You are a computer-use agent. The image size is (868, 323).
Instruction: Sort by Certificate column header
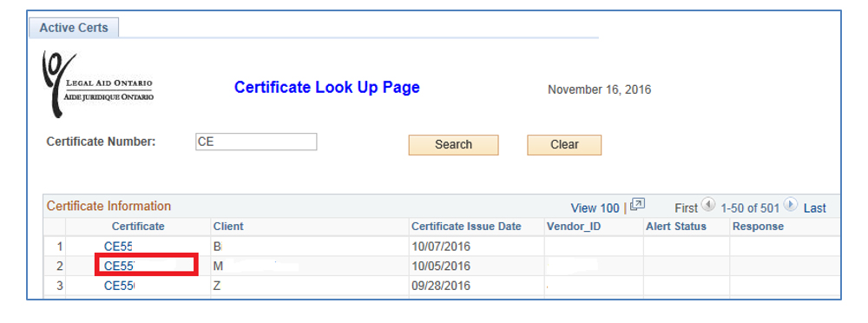coord(138,226)
